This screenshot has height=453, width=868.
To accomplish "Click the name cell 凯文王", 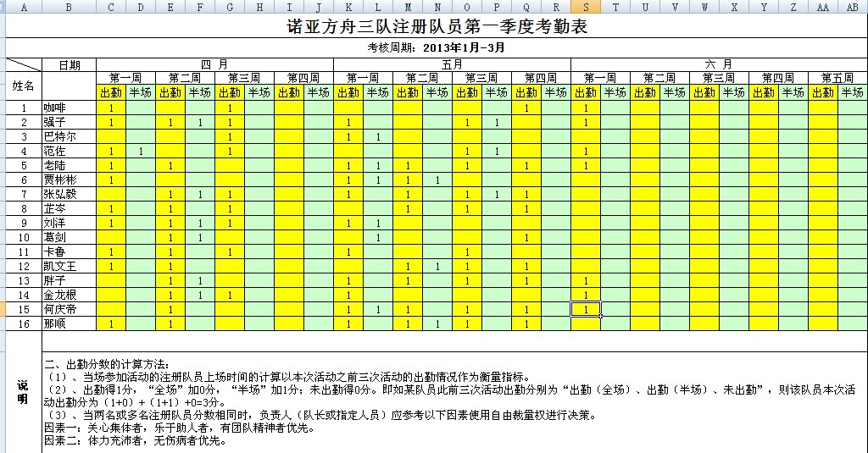I will [70, 266].
